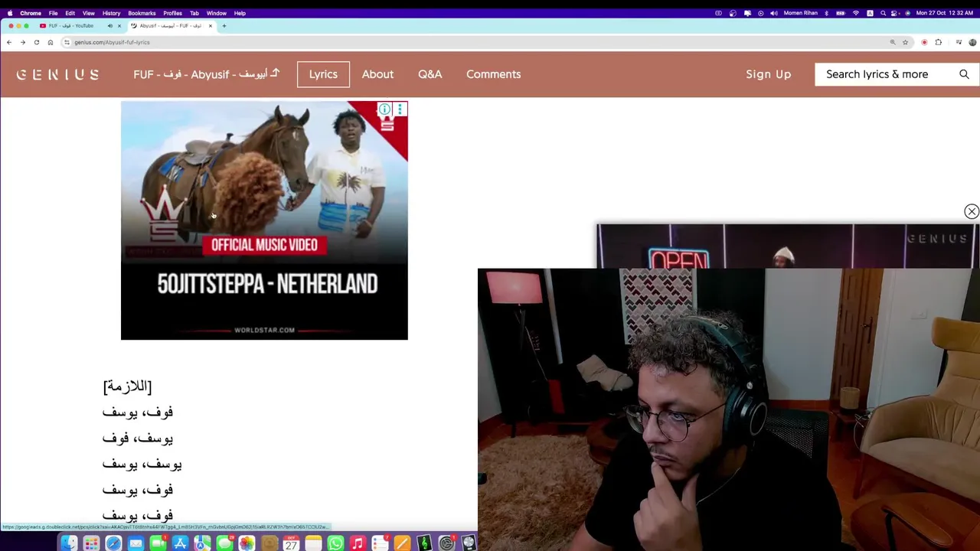Bookmark this page with the star icon

(x=905, y=42)
